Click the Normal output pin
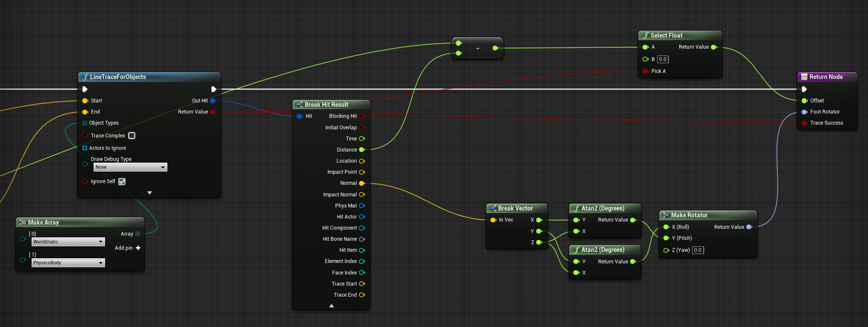 [x=362, y=183]
